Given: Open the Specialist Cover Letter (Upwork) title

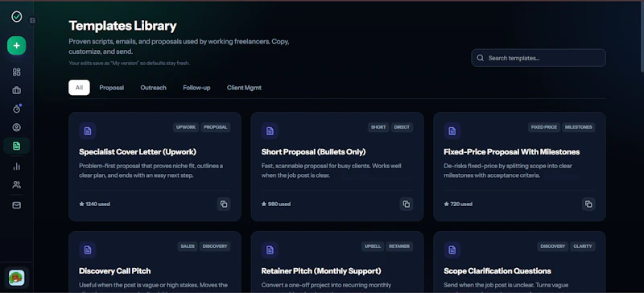Looking at the screenshot, I should click(138, 151).
